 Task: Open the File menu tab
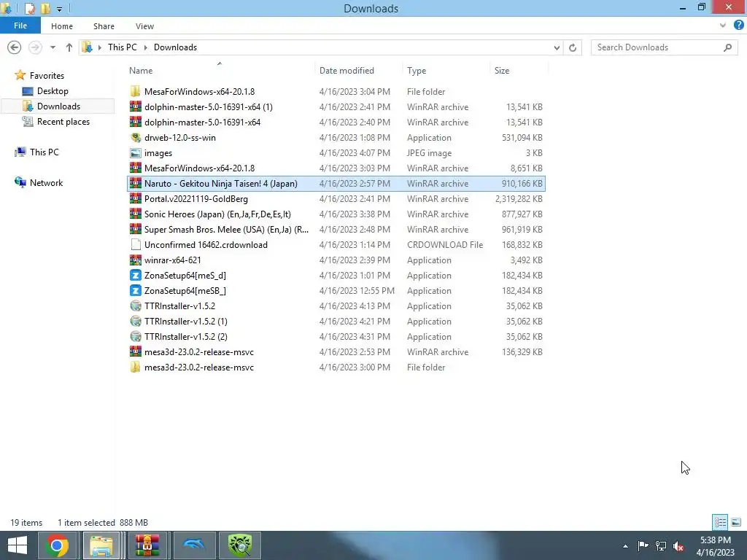(20, 26)
